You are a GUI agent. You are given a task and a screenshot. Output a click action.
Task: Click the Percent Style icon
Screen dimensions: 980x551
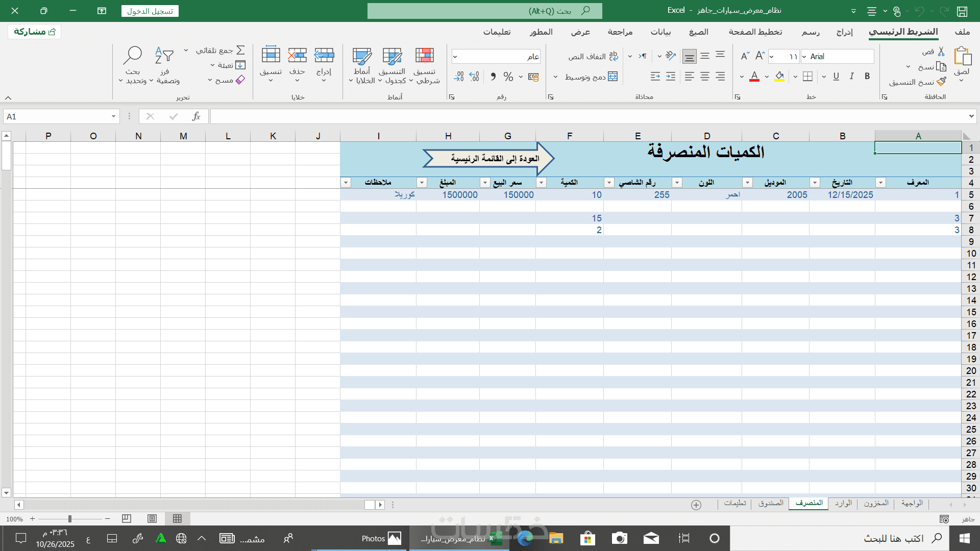pos(508,77)
